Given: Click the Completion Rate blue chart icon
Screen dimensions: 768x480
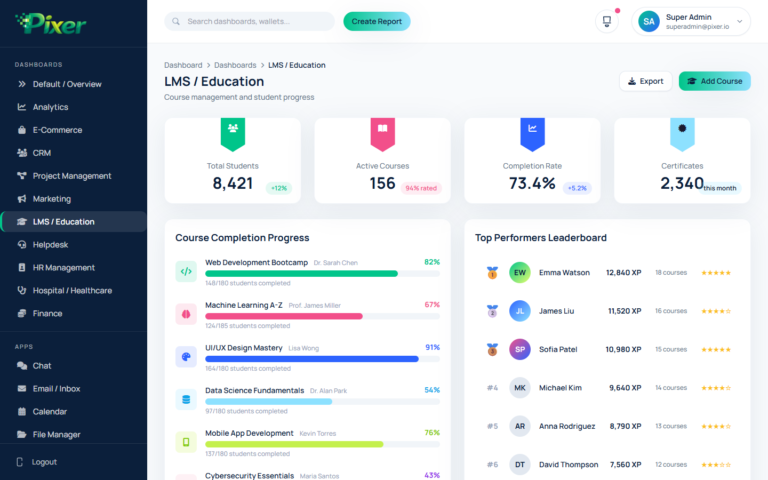Looking at the screenshot, I should click(x=532, y=134).
